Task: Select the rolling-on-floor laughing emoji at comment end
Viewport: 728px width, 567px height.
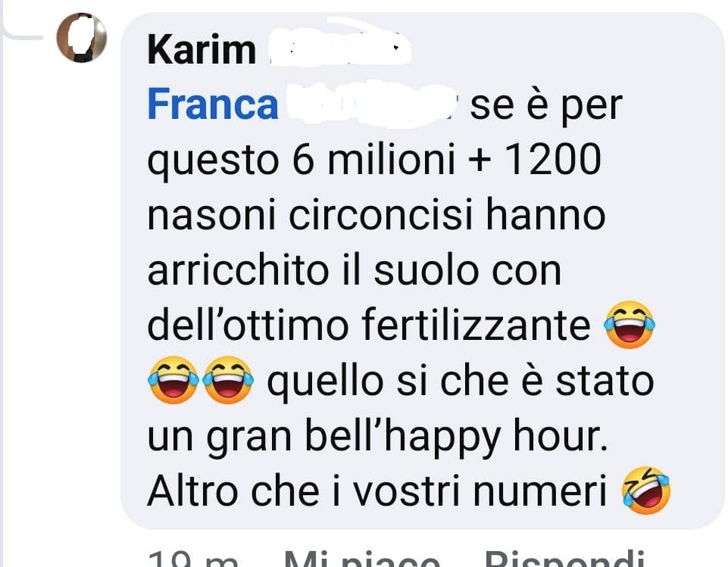Action: coord(646,491)
